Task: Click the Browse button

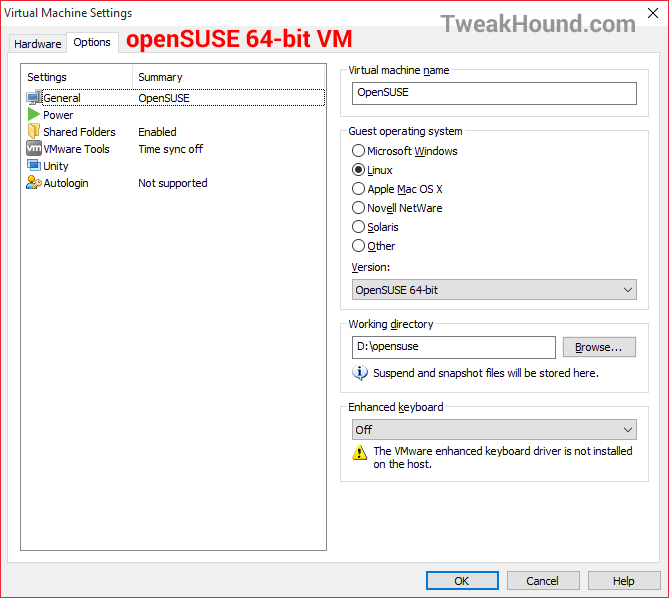Action: click(599, 347)
